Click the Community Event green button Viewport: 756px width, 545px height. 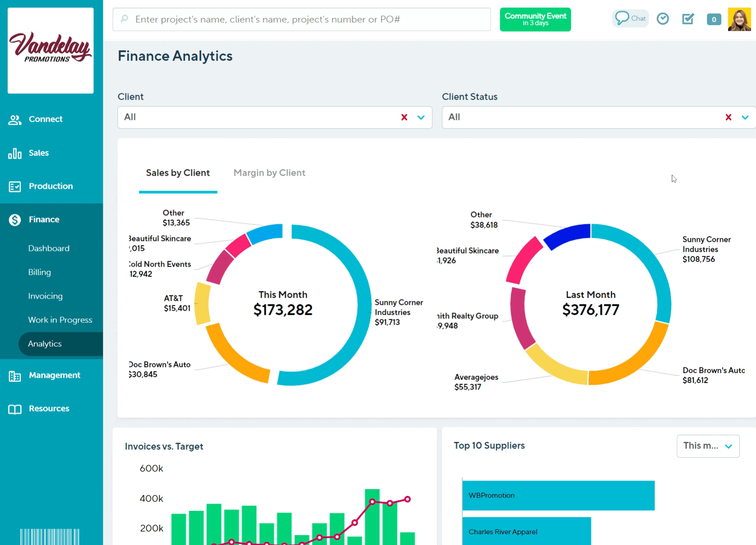click(x=535, y=19)
